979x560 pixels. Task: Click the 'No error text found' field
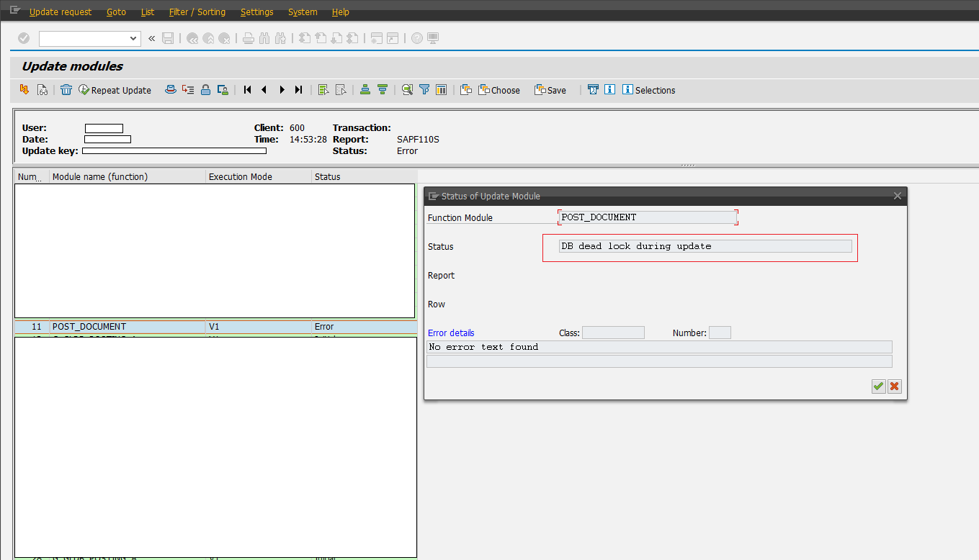pyautogui.click(x=659, y=347)
